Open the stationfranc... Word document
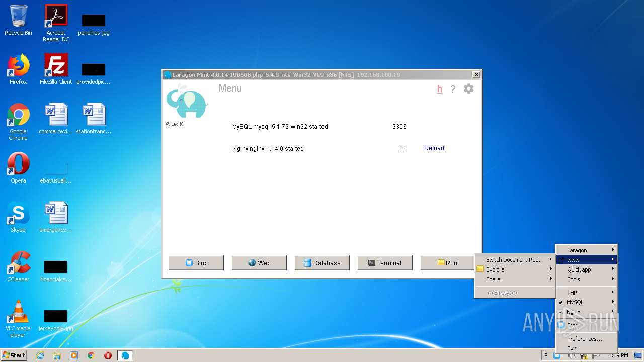 [94, 119]
